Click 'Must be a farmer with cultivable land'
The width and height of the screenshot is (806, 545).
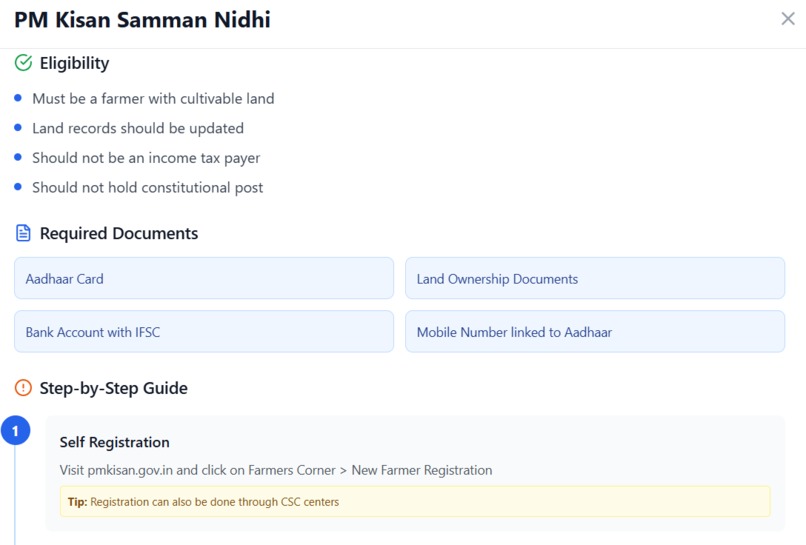click(x=153, y=98)
